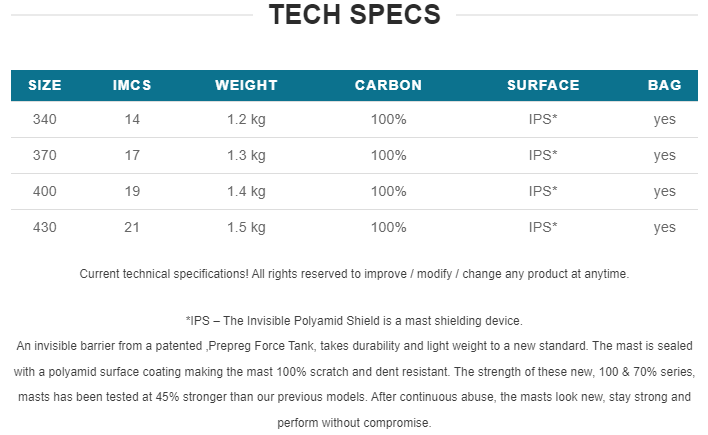Select the 340 size cell
This screenshot has height=435, width=708.
pos(45,119)
